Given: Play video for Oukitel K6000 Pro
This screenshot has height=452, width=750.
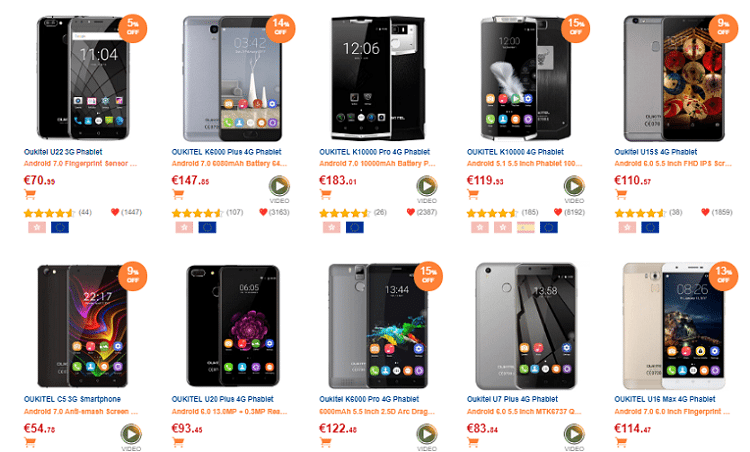Looking at the screenshot, I should pyautogui.click(x=427, y=434).
